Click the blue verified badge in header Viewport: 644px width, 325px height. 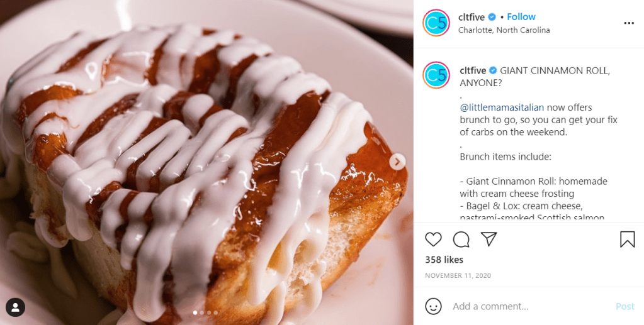[x=492, y=17]
